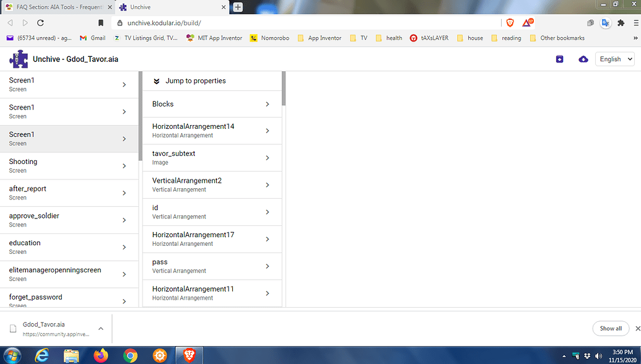Click the address bar URL field
This screenshot has height=364, width=641.
pyautogui.click(x=307, y=23)
